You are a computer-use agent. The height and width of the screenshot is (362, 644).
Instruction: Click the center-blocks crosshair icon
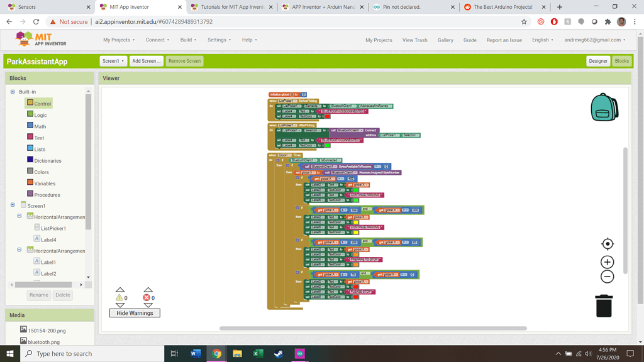pos(606,243)
